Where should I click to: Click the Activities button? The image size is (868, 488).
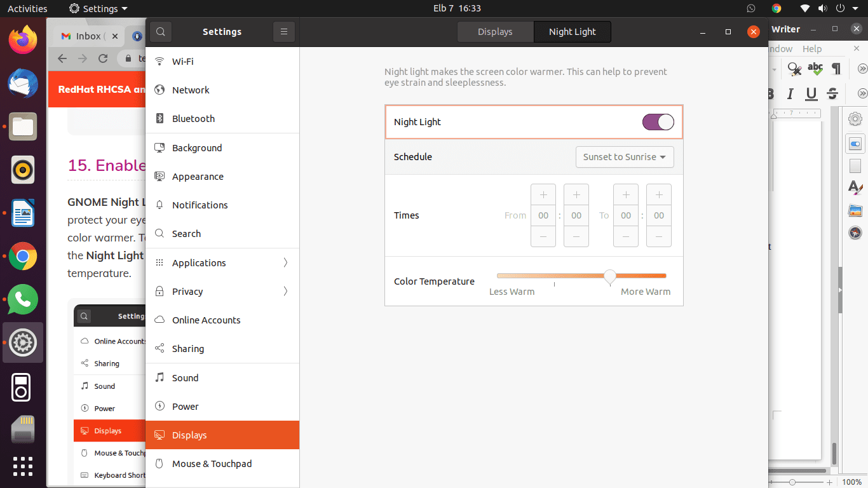tap(27, 8)
